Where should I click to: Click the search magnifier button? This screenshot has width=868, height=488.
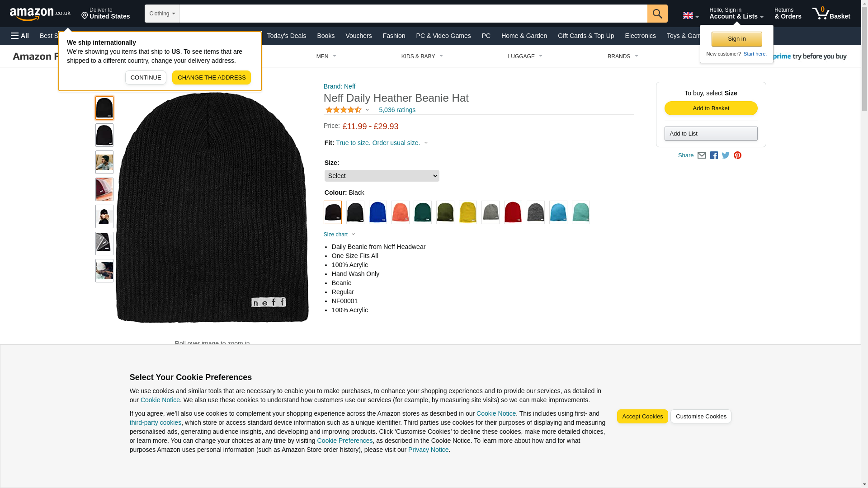click(657, 14)
